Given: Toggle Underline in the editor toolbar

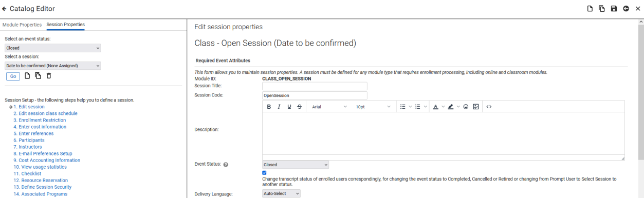Looking at the screenshot, I should [x=289, y=107].
